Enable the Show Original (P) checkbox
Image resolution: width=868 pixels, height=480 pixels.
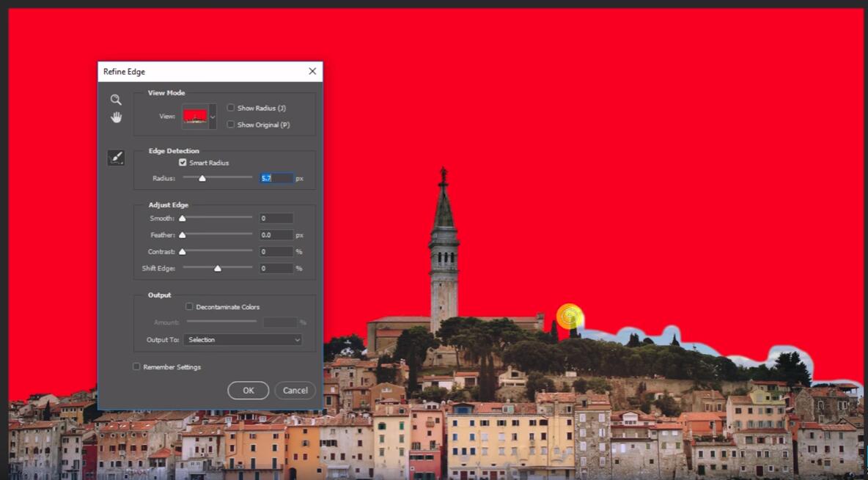231,125
